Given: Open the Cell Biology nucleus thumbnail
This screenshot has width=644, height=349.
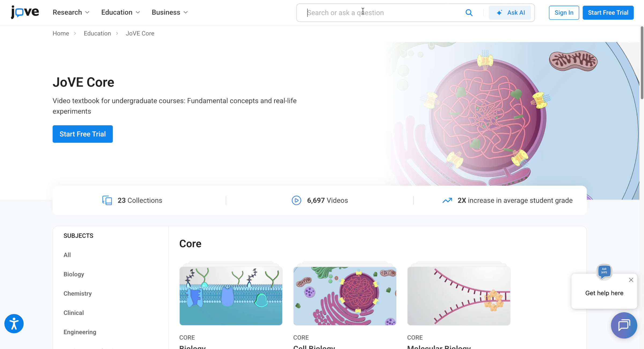Looking at the screenshot, I should pyautogui.click(x=345, y=296).
